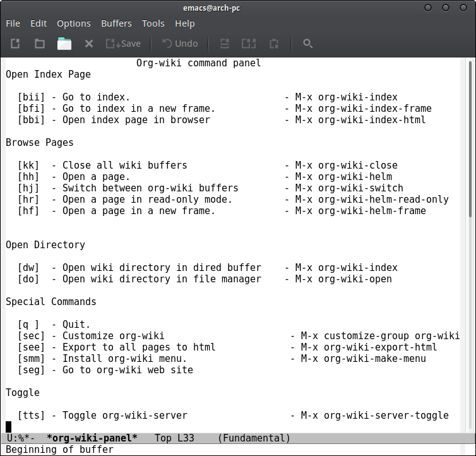
Task: Click the text 'M-x org-wiki-index-html'
Action: point(360,120)
